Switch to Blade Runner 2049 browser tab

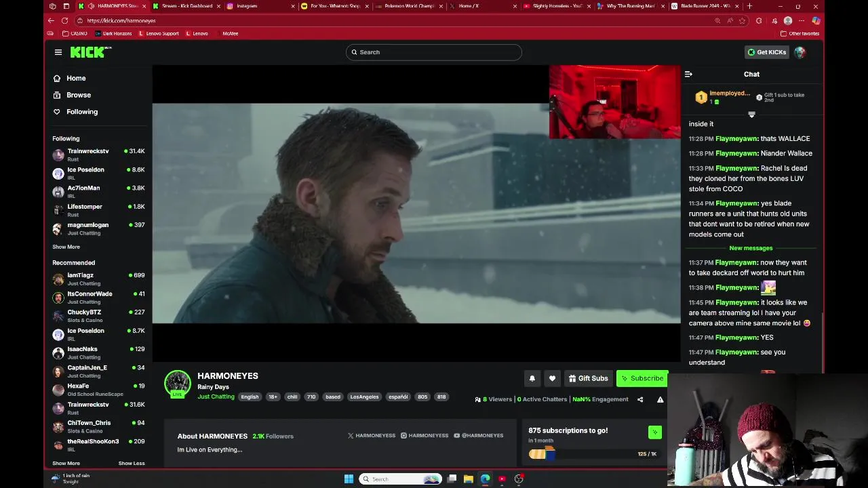[705, 6]
